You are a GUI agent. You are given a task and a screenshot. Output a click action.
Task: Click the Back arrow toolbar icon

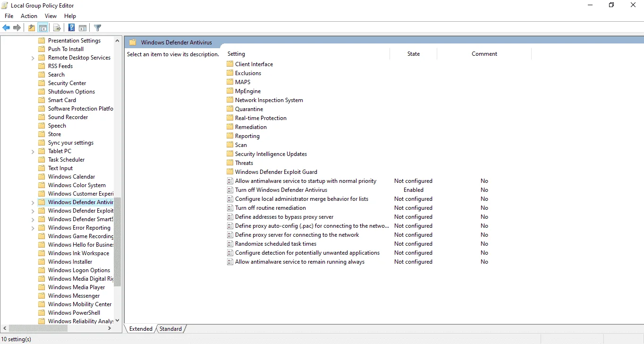(6, 28)
